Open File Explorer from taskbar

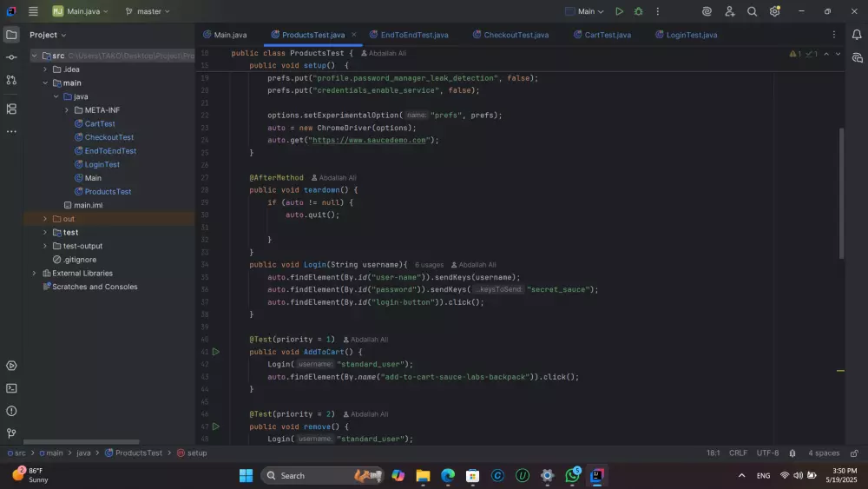(423, 475)
